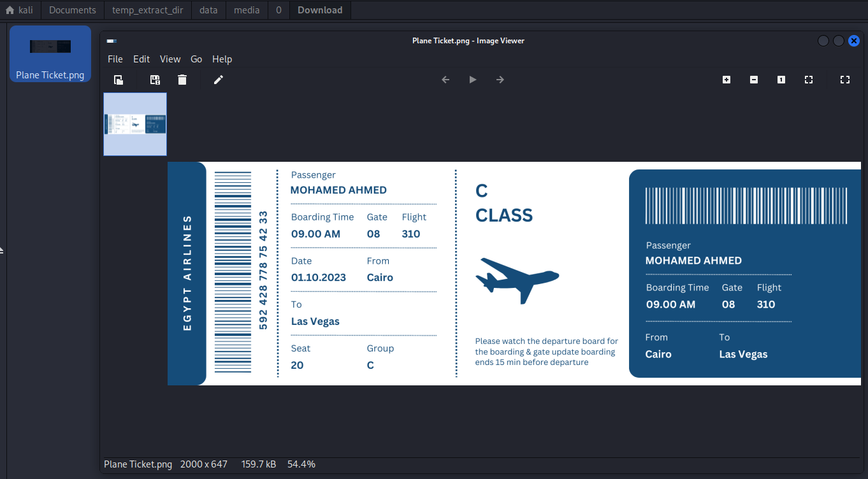Open the View menu

tap(170, 59)
